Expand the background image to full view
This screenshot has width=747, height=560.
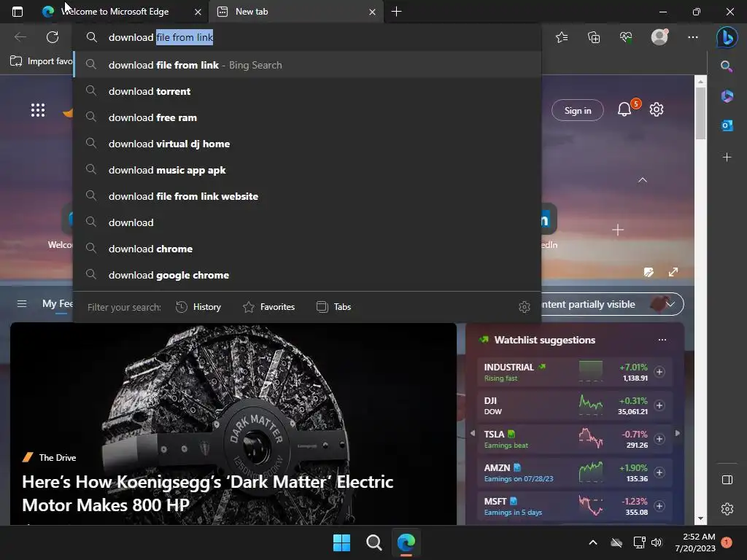(673, 272)
